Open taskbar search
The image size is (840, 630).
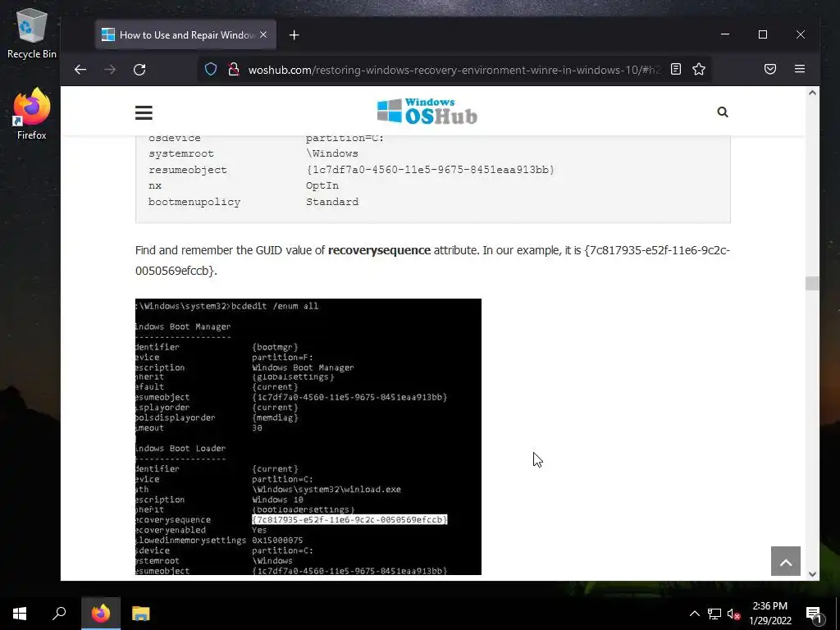click(x=59, y=614)
